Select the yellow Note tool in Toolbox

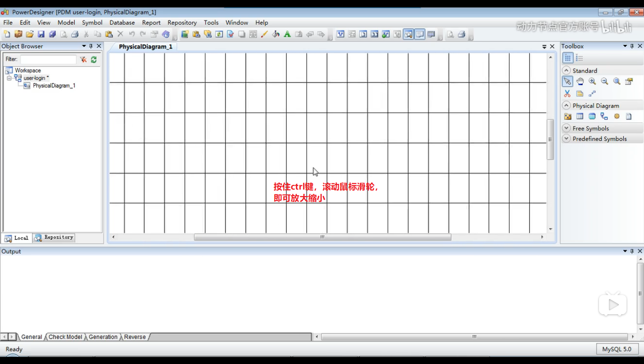tap(580, 94)
